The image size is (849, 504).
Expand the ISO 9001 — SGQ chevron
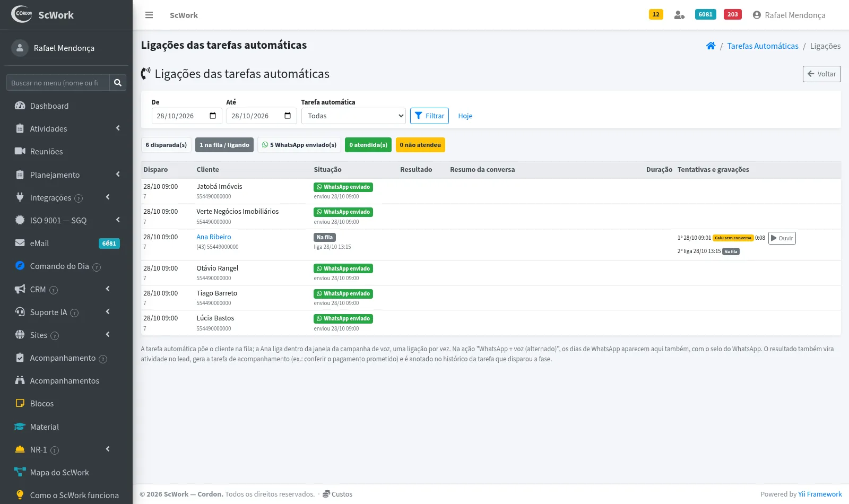click(118, 220)
